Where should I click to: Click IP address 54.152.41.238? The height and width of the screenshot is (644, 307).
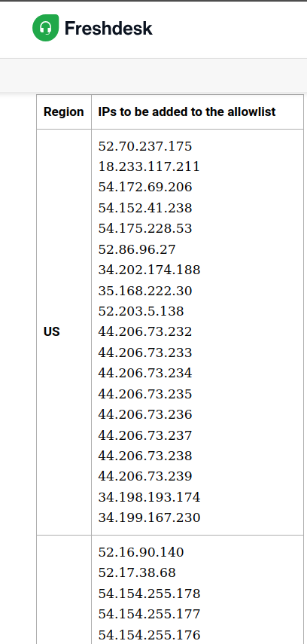[x=145, y=208]
